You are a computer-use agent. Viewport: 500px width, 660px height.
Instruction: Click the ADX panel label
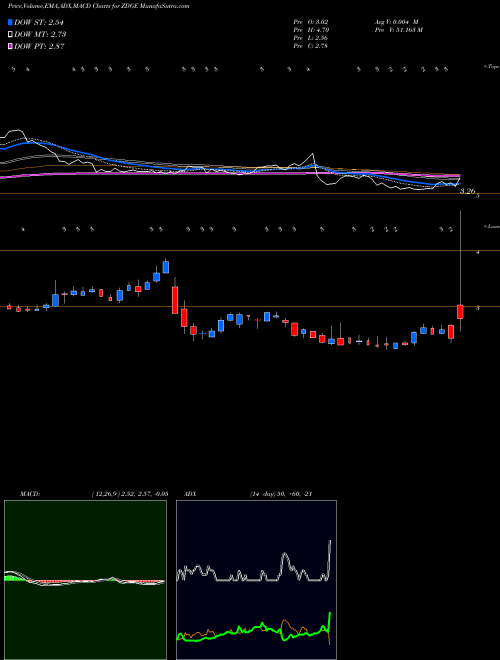pos(190,494)
